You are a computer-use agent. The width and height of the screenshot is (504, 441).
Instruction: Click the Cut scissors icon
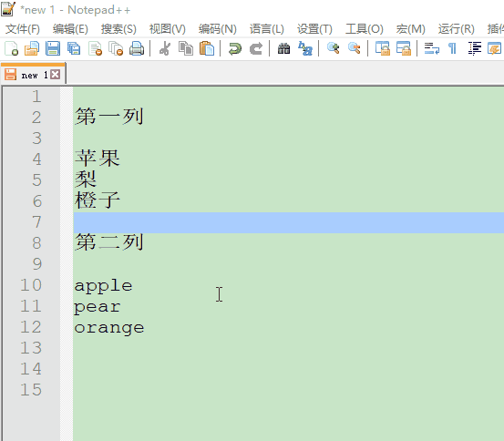coord(165,49)
